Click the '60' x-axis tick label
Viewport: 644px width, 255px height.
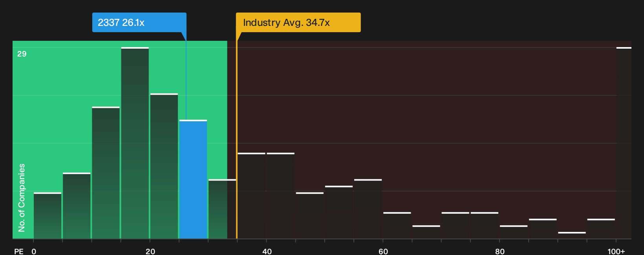(383, 251)
